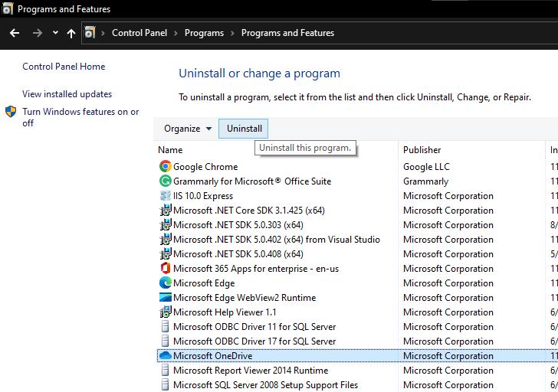Open the Organize dropdown menu
This screenshot has height=392, width=558.
(x=188, y=129)
